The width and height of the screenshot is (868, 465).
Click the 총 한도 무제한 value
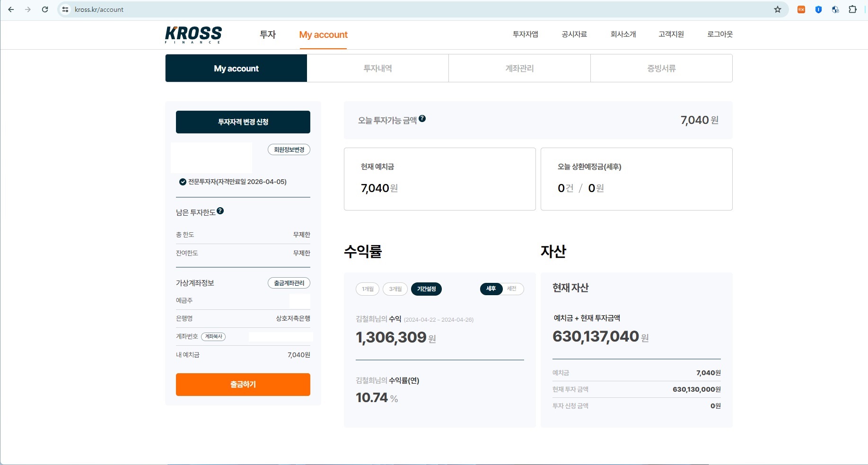click(302, 235)
